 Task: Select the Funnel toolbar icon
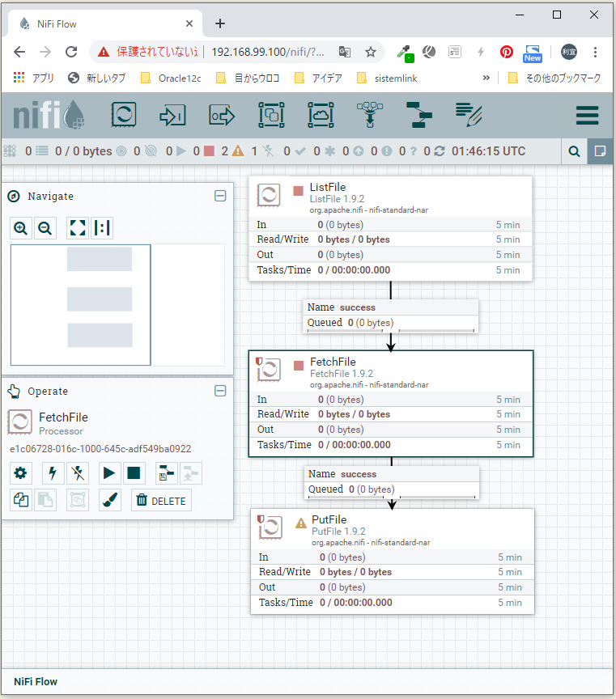370,115
